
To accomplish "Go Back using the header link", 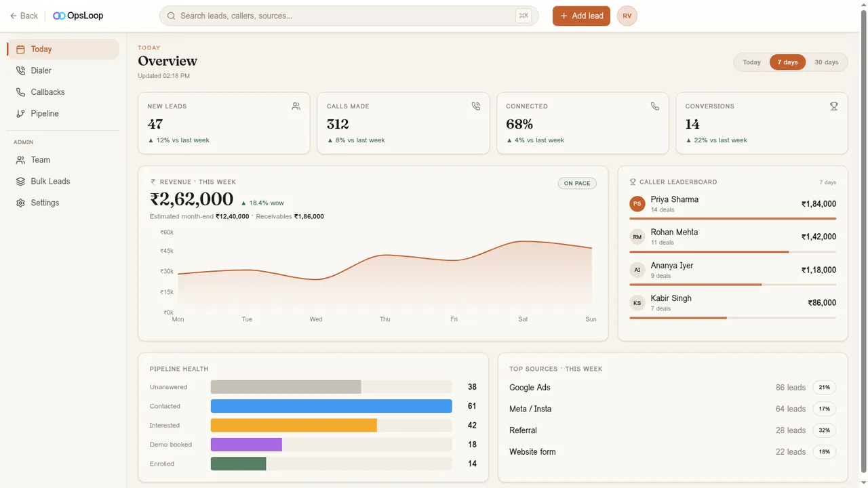I will [24, 16].
